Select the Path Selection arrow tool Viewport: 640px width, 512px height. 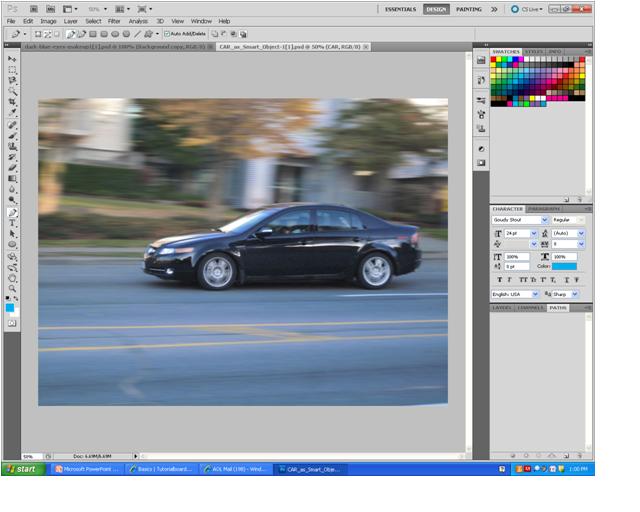click(x=12, y=234)
